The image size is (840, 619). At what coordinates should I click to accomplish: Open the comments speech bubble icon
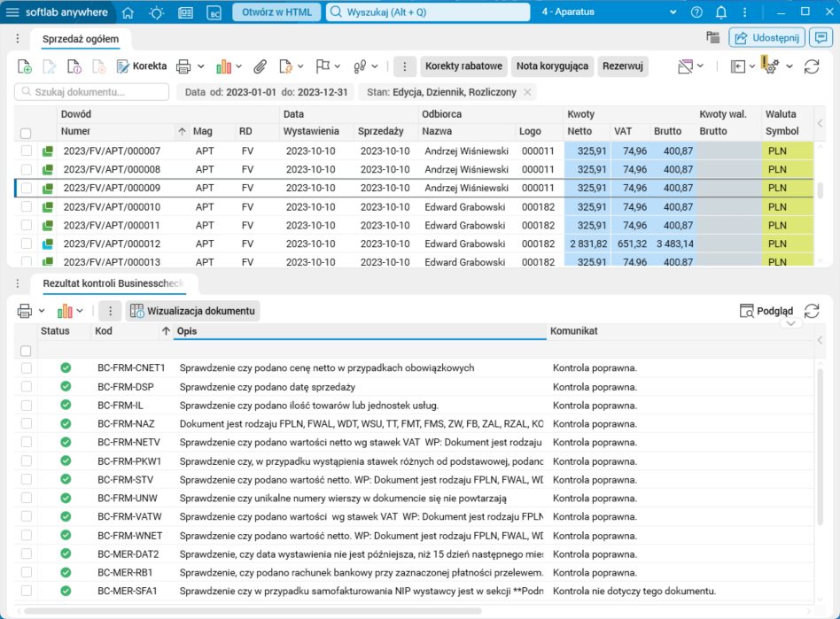(821, 37)
